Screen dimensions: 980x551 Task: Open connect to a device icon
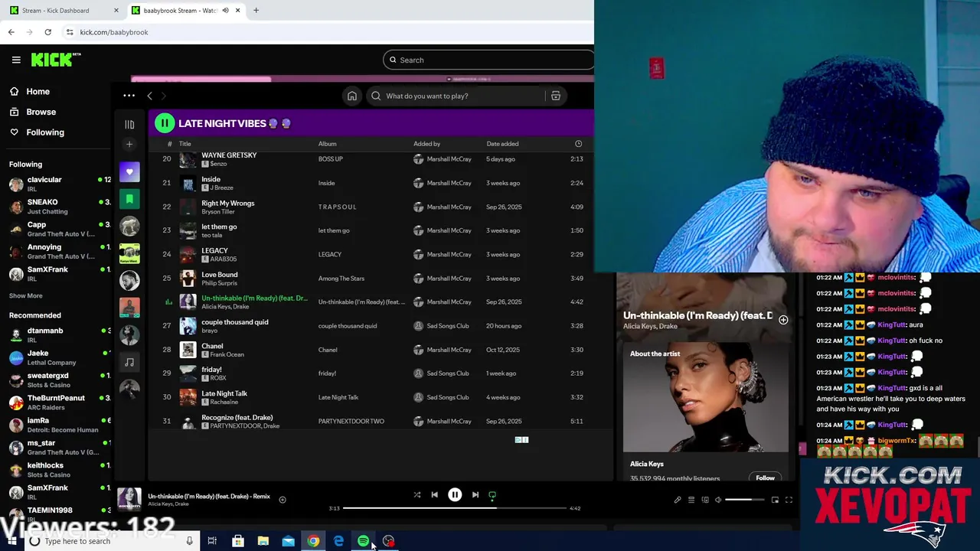click(705, 500)
